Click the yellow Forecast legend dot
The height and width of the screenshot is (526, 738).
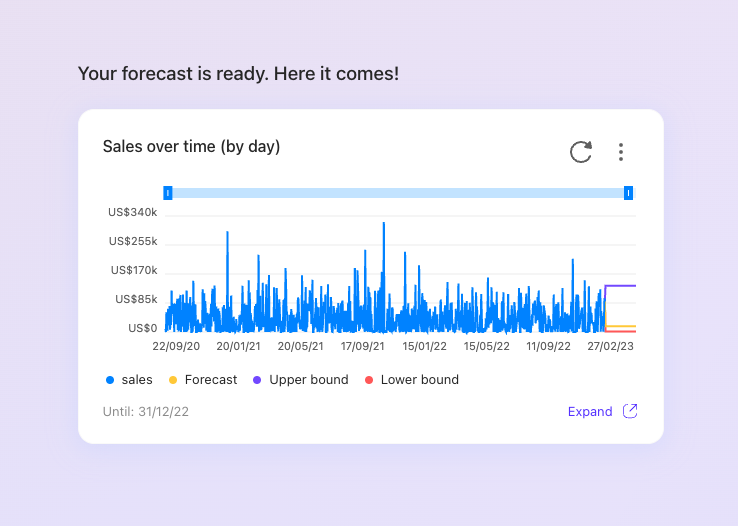(173, 380)
